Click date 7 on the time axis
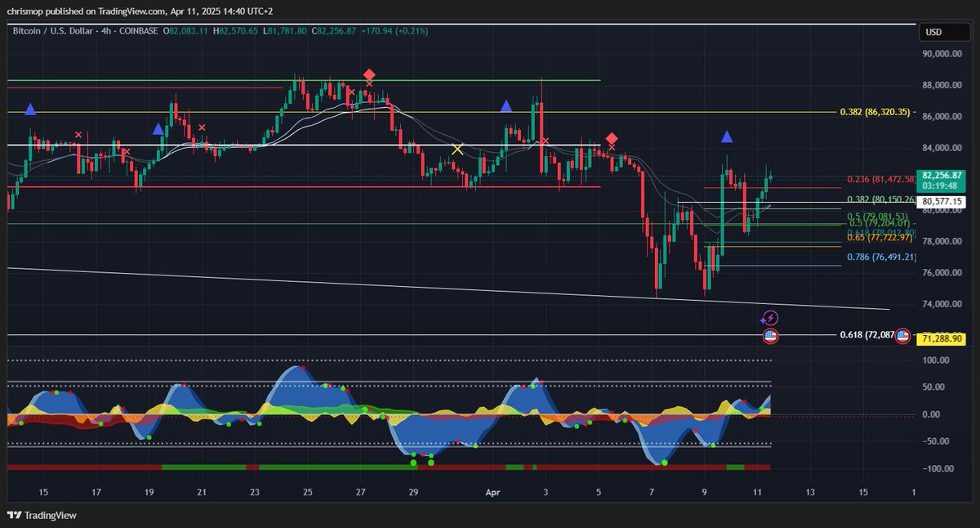Screen dimensions: 980x528 click(x=652, y=493)
